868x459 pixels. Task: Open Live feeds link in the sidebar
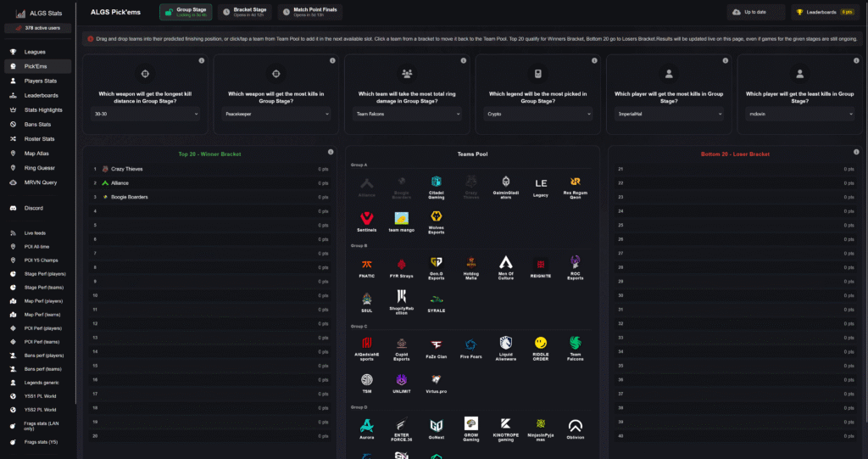[x=34, y=232]
